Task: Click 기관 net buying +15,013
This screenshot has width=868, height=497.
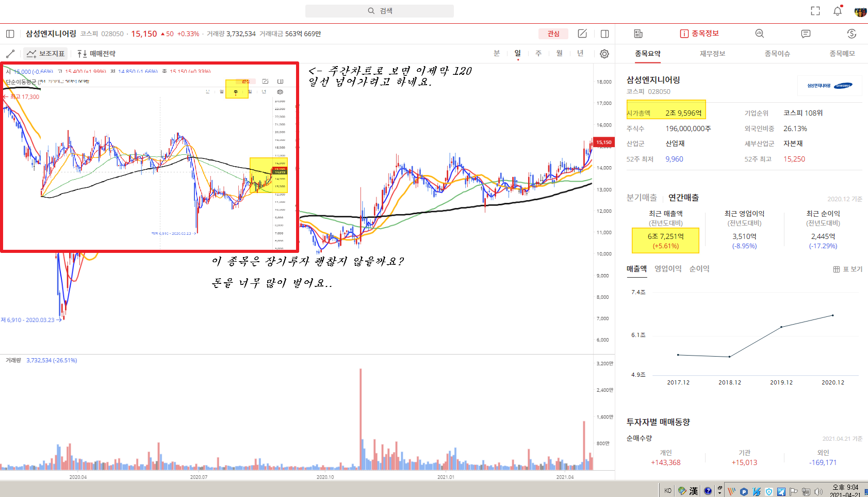Action: (744, 462)
